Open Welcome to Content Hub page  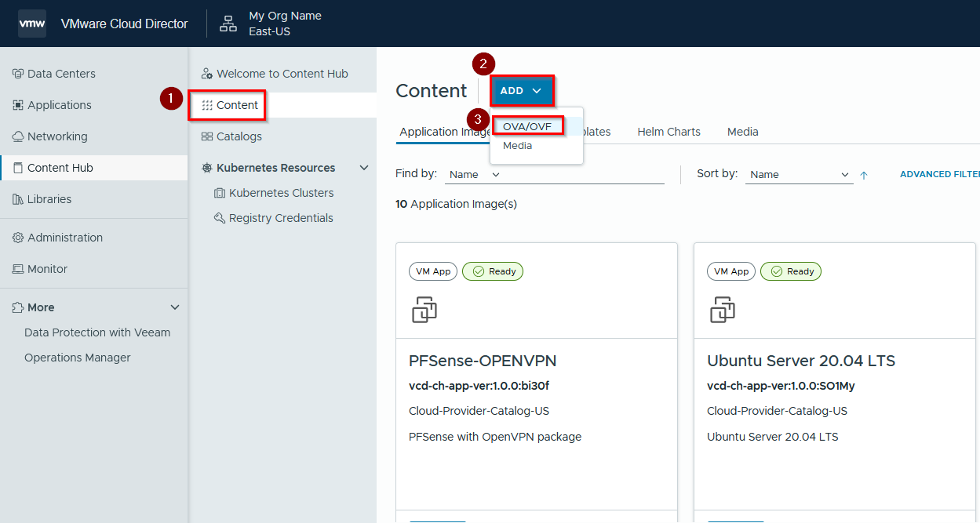point(282,74)
